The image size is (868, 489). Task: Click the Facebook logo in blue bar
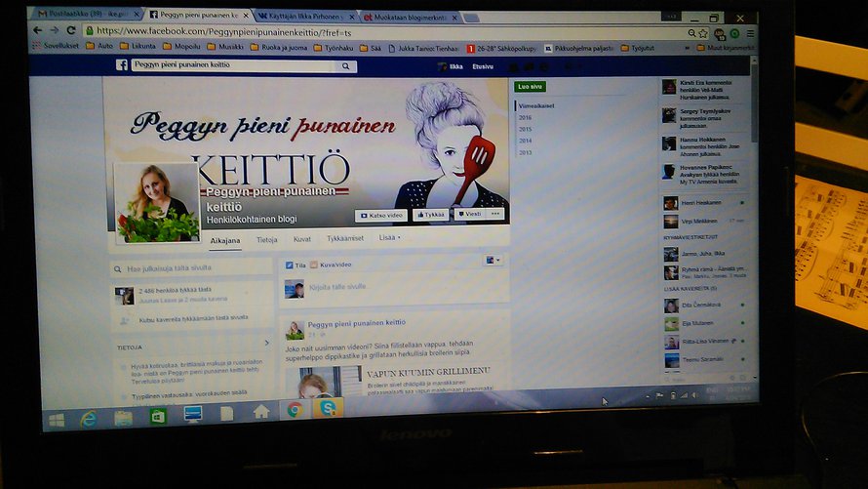point(122,64)
